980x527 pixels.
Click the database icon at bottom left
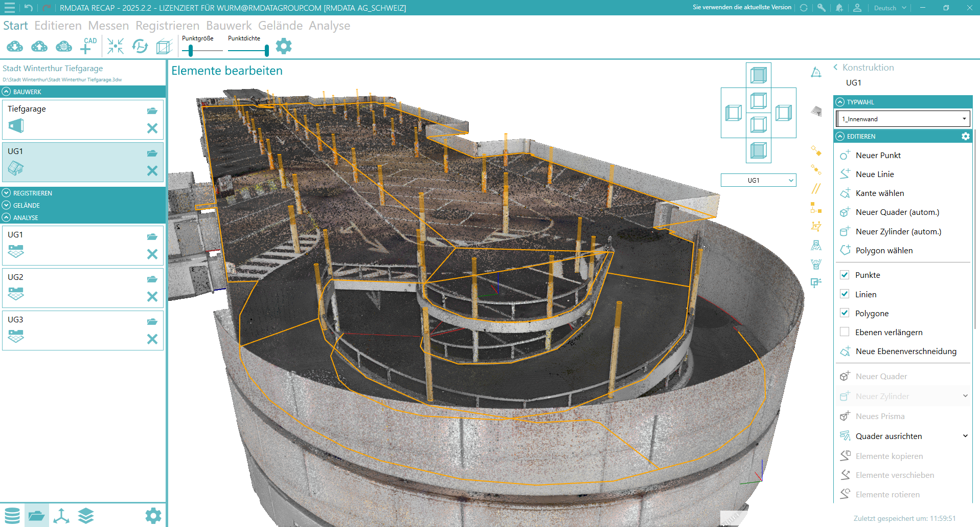coord(12,515)
